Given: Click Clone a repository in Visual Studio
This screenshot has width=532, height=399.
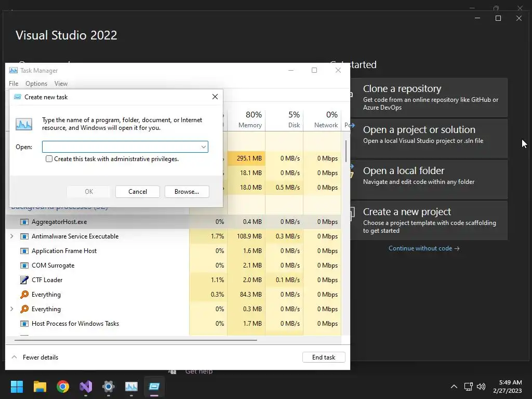Looking at the screenshot, I should [x=429, y=97].
